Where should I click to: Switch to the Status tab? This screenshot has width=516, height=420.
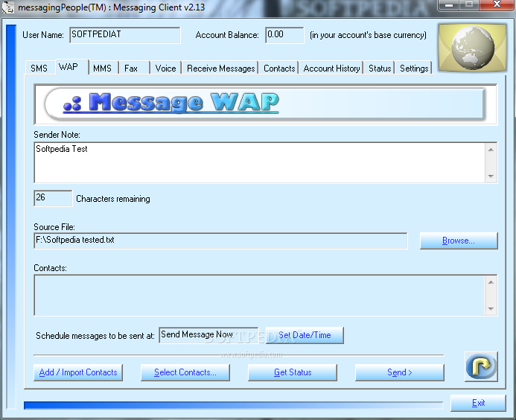[380, 68]
